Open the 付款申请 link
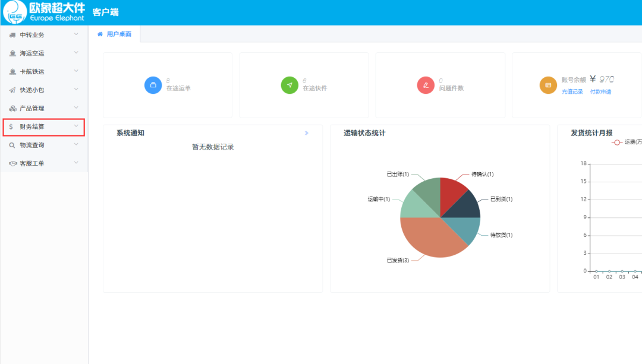 click(x=600, y=91)
